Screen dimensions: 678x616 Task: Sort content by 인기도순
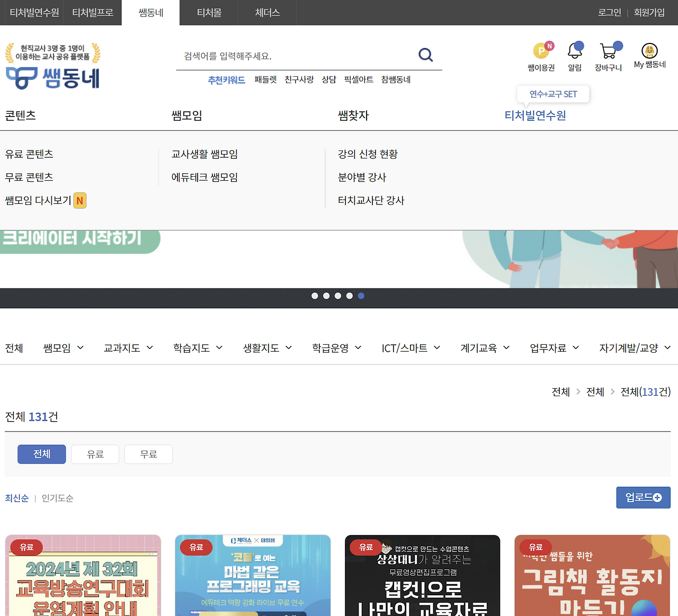(56, 498)
